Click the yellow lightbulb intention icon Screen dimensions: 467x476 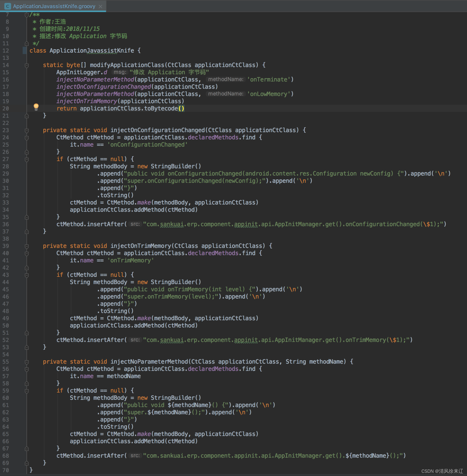[36, 107]
